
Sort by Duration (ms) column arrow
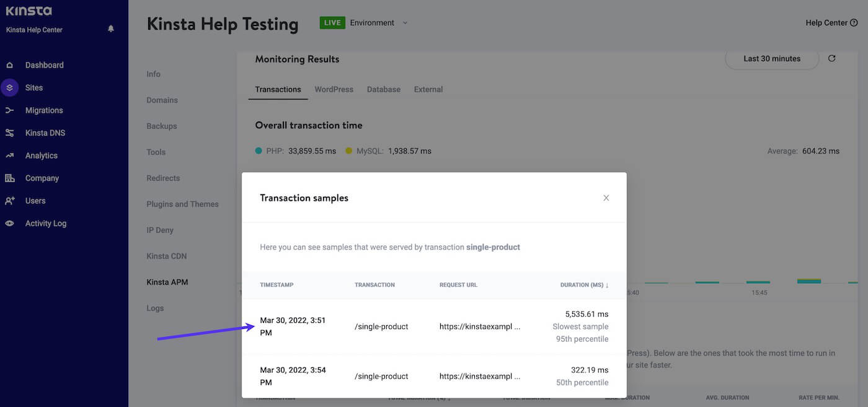[x=607, y=285]
